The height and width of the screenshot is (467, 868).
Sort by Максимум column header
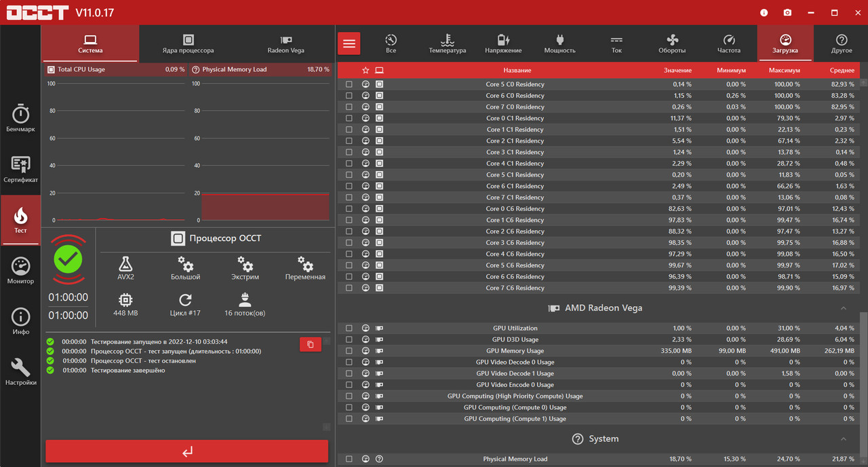click(x=785, y=71)
